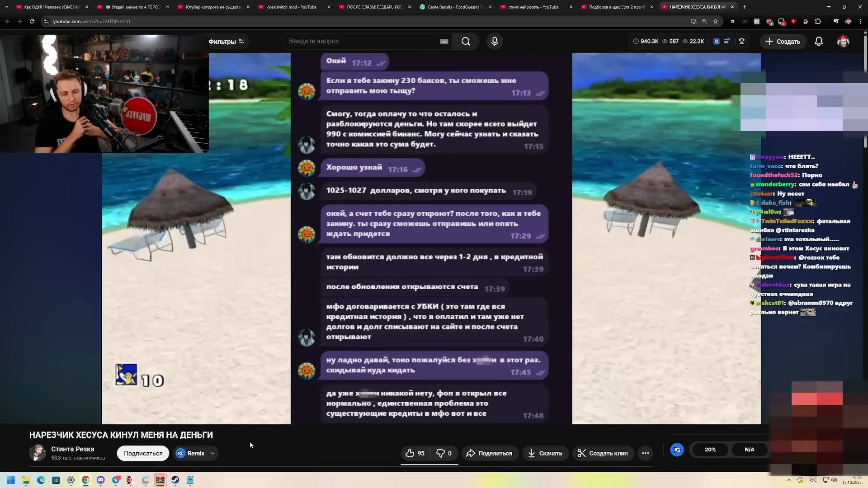The height and width of the screenshot is (488, 868).
Task: Click the search magnifier button
Action: 466,41
